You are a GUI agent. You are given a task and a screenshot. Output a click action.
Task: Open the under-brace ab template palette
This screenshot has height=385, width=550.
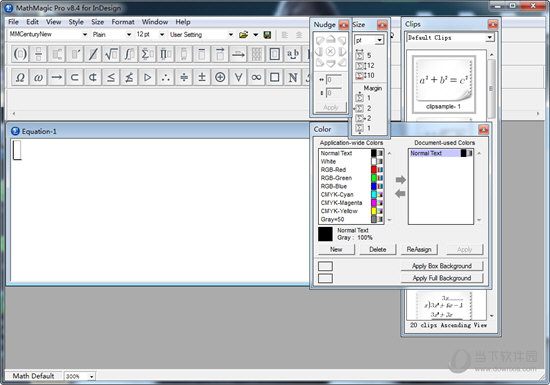pyautogui.click(x=293, y=54)
